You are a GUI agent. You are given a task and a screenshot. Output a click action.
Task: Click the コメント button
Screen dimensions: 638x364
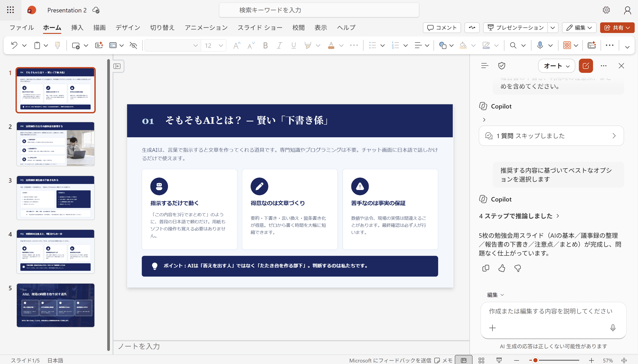tap(442, 27)
